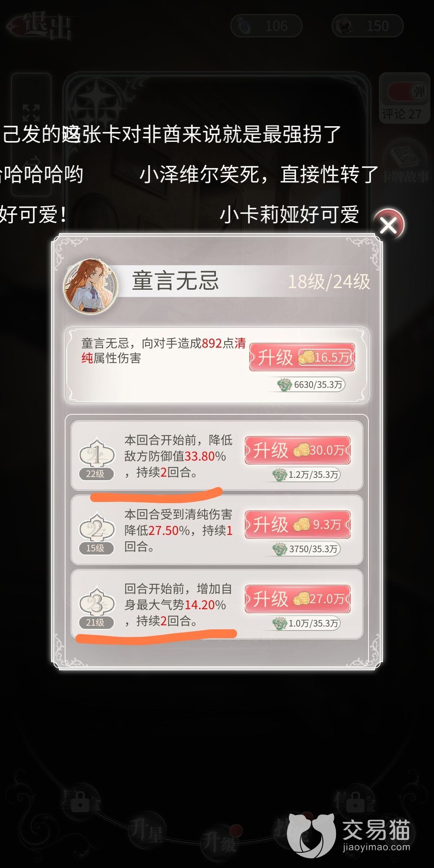Tap the character portrait avatar
The height and width of the screenshot is (868, 434).
(x=91, y=286)
